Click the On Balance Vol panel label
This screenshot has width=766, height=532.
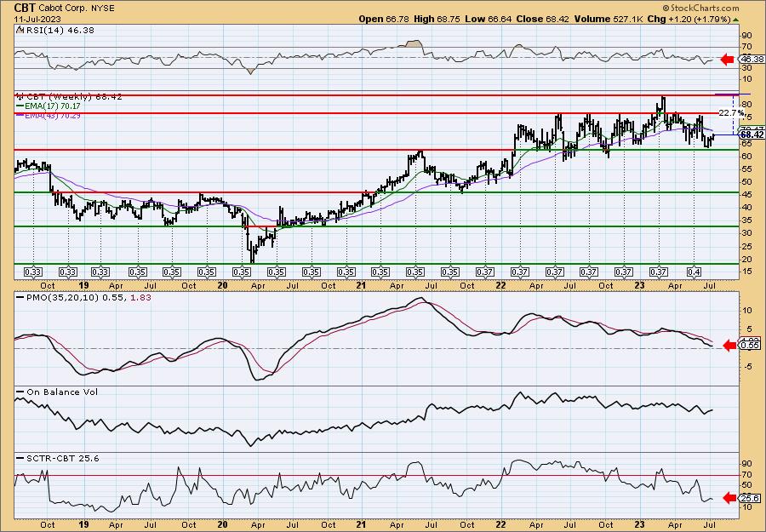click(62, 392)
